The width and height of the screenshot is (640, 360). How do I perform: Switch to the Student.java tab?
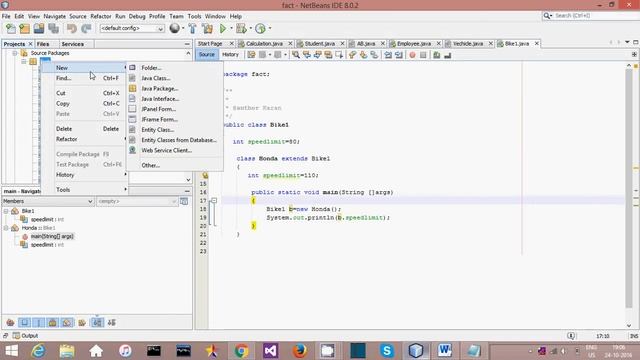pos(319,44)
